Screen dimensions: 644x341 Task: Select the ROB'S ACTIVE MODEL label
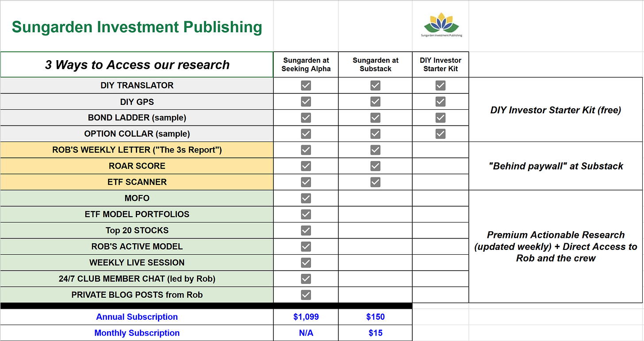[x=137, y=246]
